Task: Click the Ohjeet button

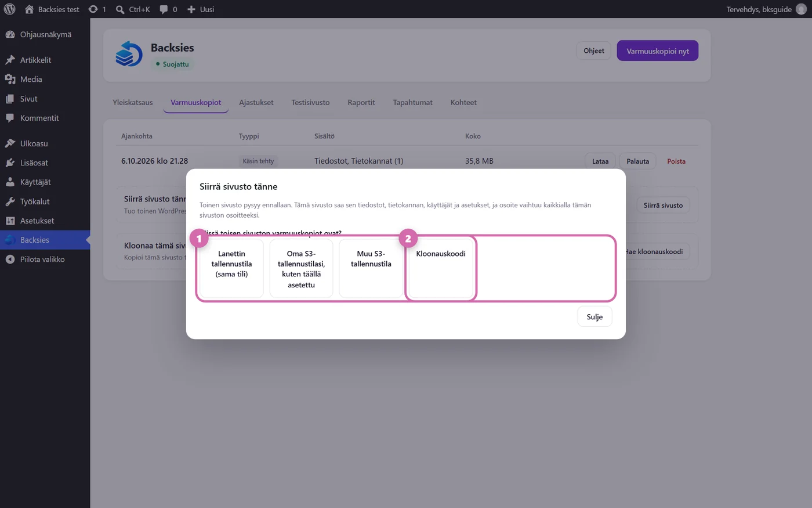Action: click(x=593, y=51)
